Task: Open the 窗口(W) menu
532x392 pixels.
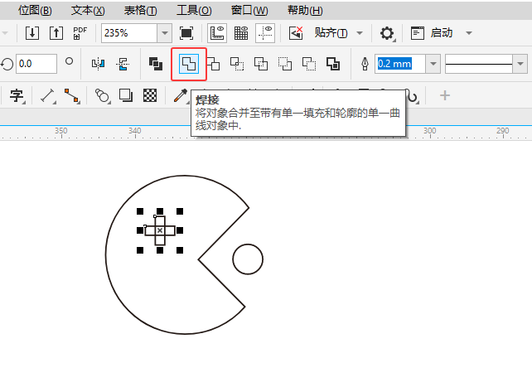Action: point(249,11)
